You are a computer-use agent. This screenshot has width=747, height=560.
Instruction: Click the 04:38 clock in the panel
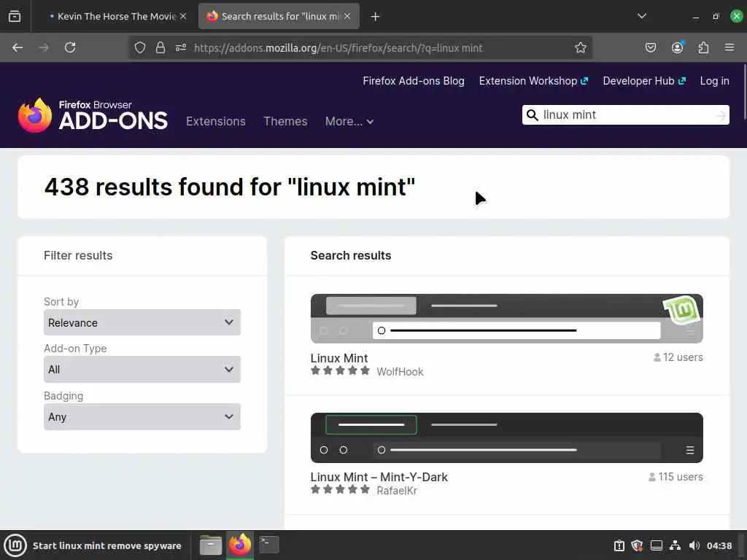click(719, 545)
